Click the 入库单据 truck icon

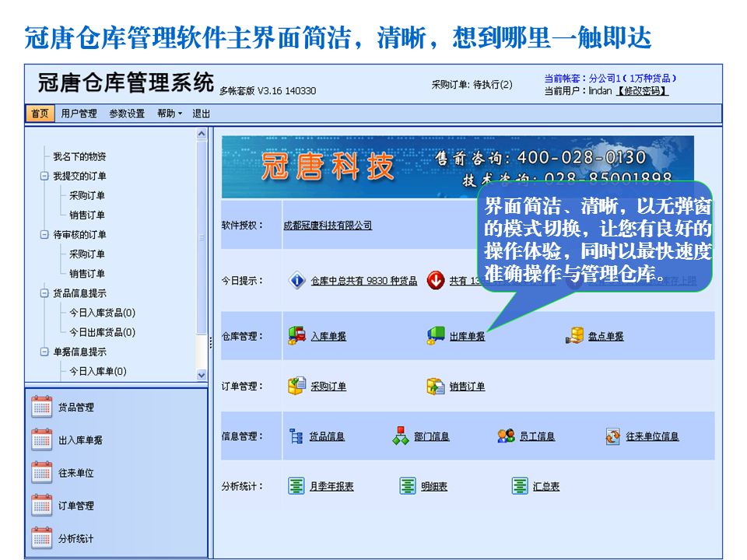click(x=296, y=335)
